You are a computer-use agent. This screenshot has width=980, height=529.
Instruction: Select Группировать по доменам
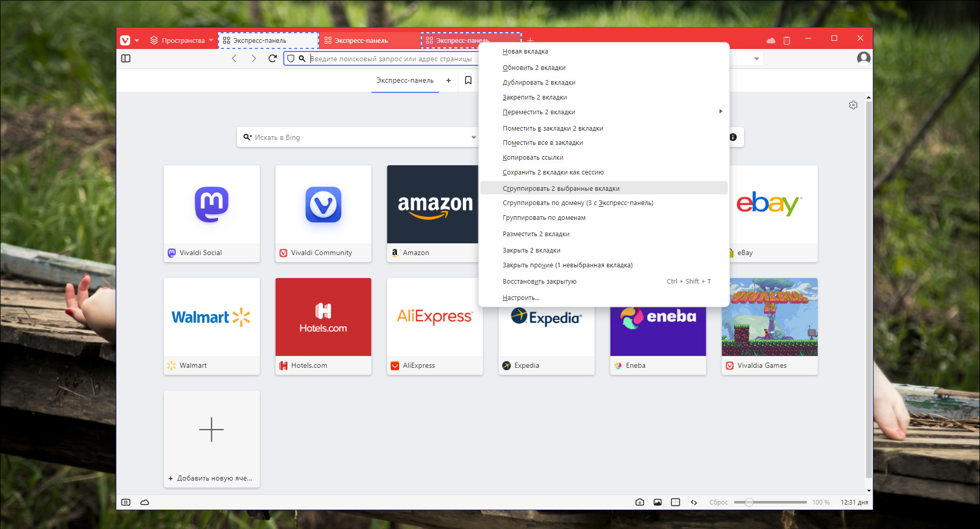(x=604, y=218)
